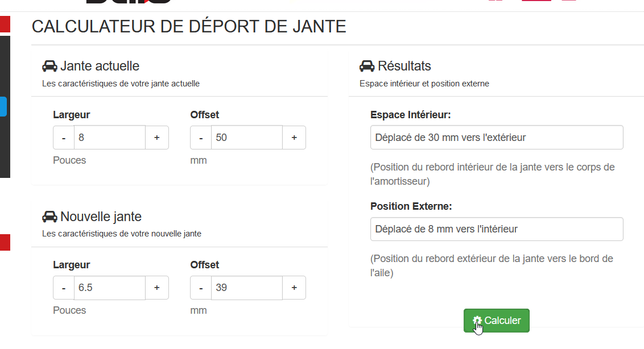This screenshot has height=349, width=644.
Task: Click 'Les caractéristiques de votre jante actuelle' text
Action: [121, 84]
